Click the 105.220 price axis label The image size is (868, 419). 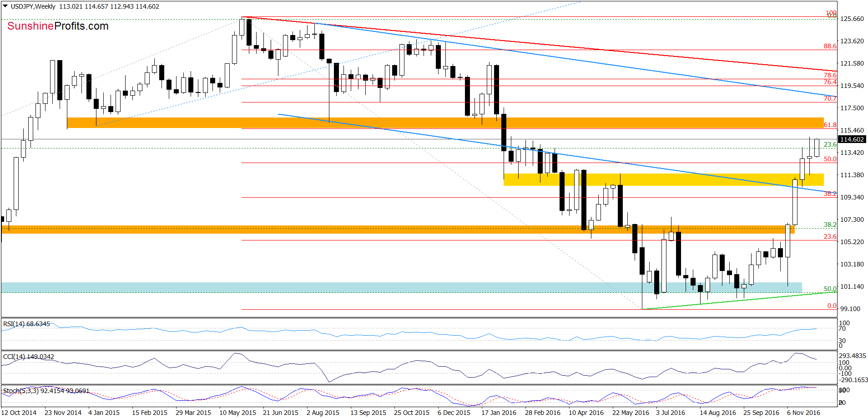[852, 242]
